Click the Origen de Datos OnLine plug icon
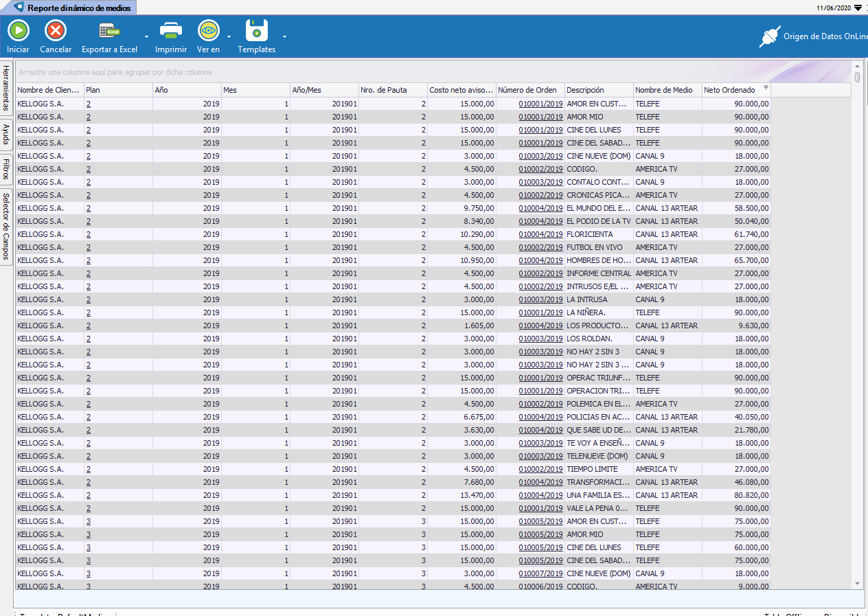868x616 pixels. pyautogui.click(x=769, y=37)
